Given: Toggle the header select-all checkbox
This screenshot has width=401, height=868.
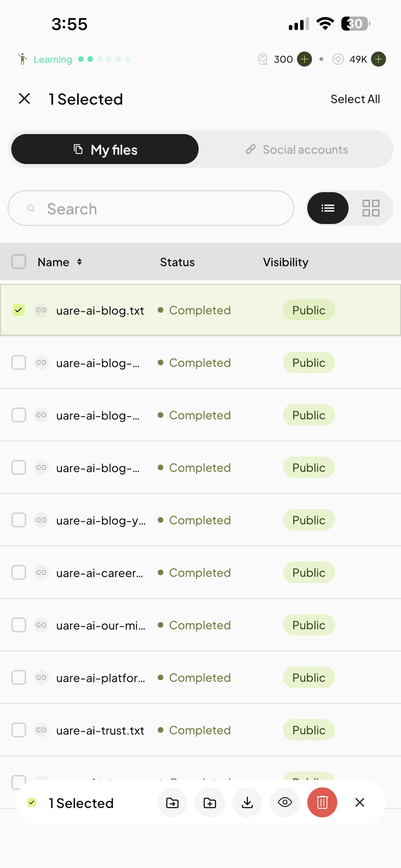Looking at the screenshot, I should [x=18, y=262].
